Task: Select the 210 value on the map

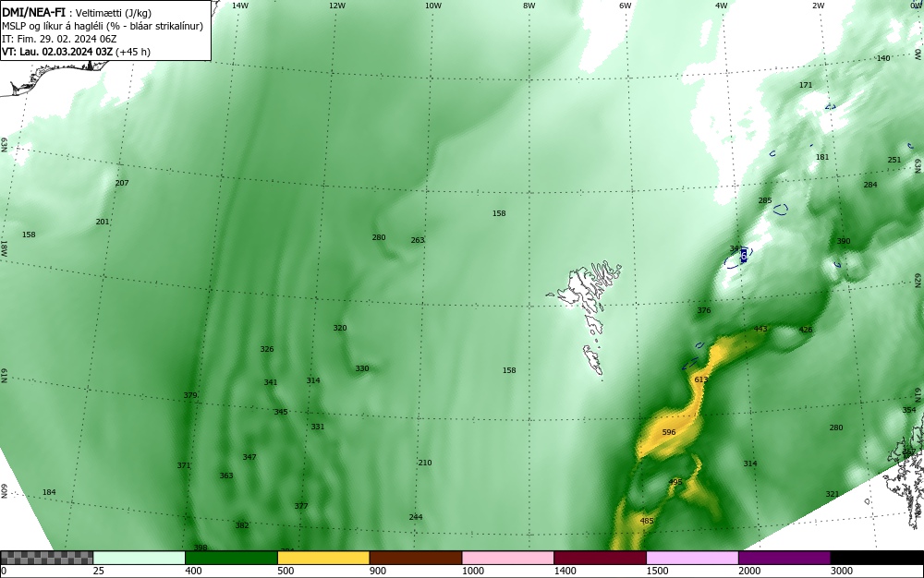Action: tap(425, 463)
